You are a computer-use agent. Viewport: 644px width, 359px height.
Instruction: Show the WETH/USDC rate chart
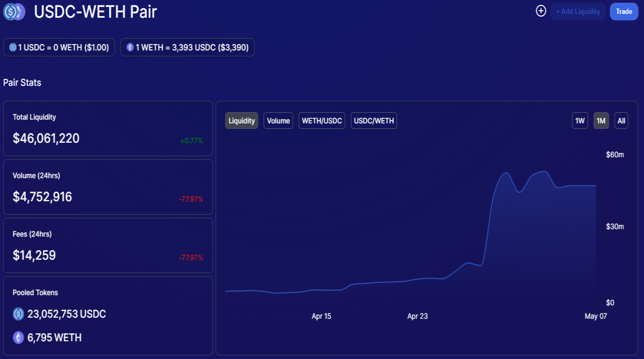(x=322, y=121)
